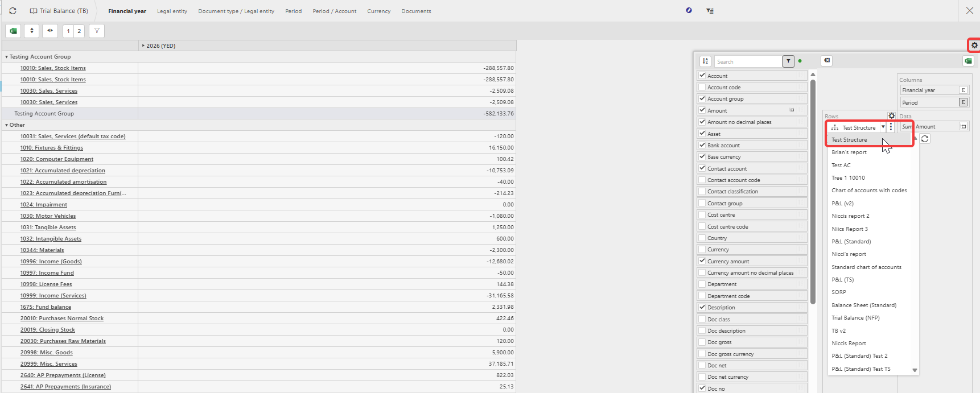The width and height of the screenshot is (980, 393).
Task: Open account 1010: Fixtures & Fittings link
Action: point(52,148)
